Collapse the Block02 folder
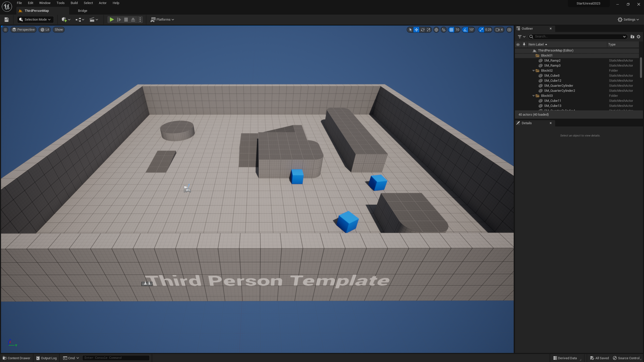The height and width of the screenshot is (362, 644). tap(534, 71)
